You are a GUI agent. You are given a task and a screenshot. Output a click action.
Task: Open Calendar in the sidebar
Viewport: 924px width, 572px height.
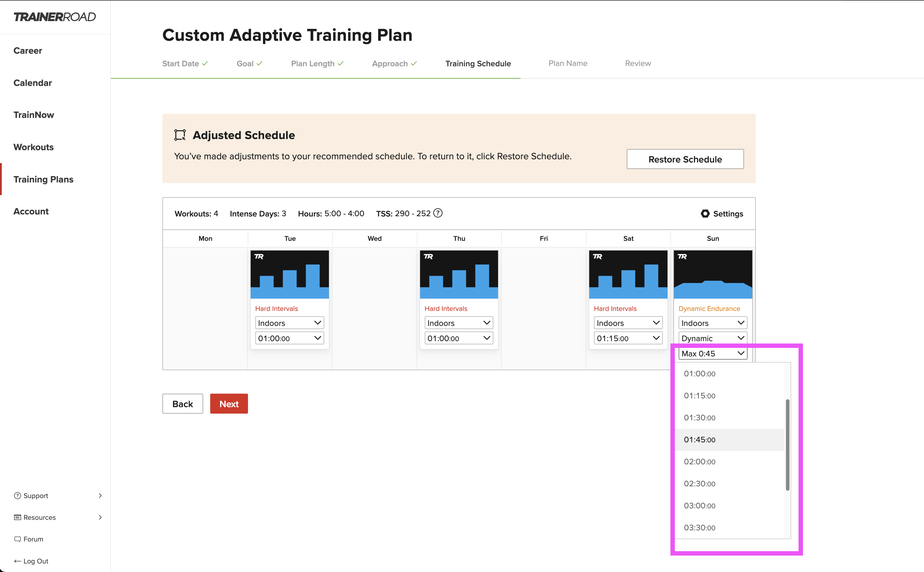(33, 83)
